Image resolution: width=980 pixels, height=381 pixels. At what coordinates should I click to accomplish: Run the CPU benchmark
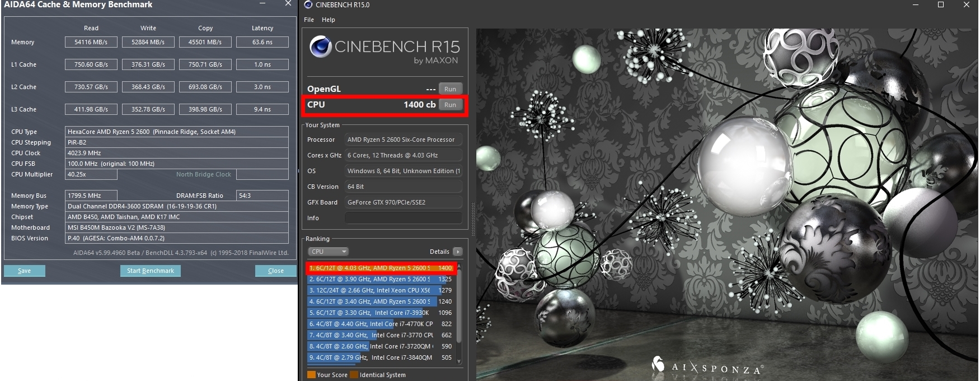[x=450, y=105]
